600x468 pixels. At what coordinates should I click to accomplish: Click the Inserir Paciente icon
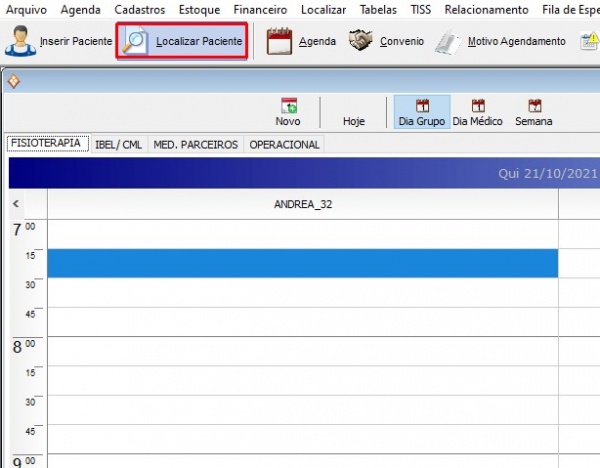tap(20, 42)
